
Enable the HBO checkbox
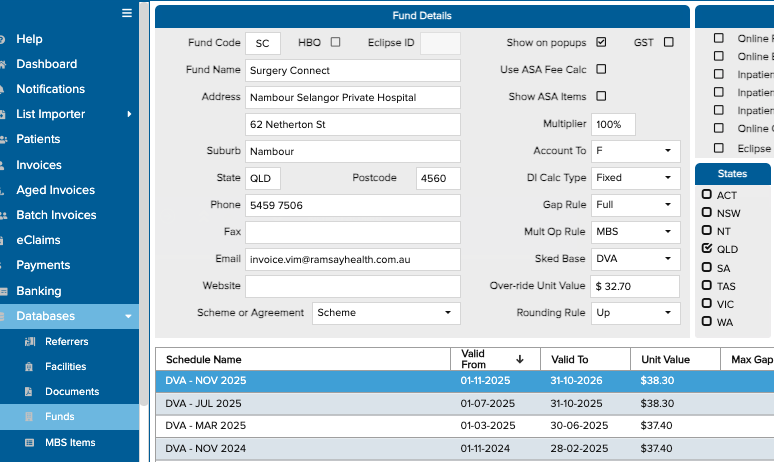point(335,42)
